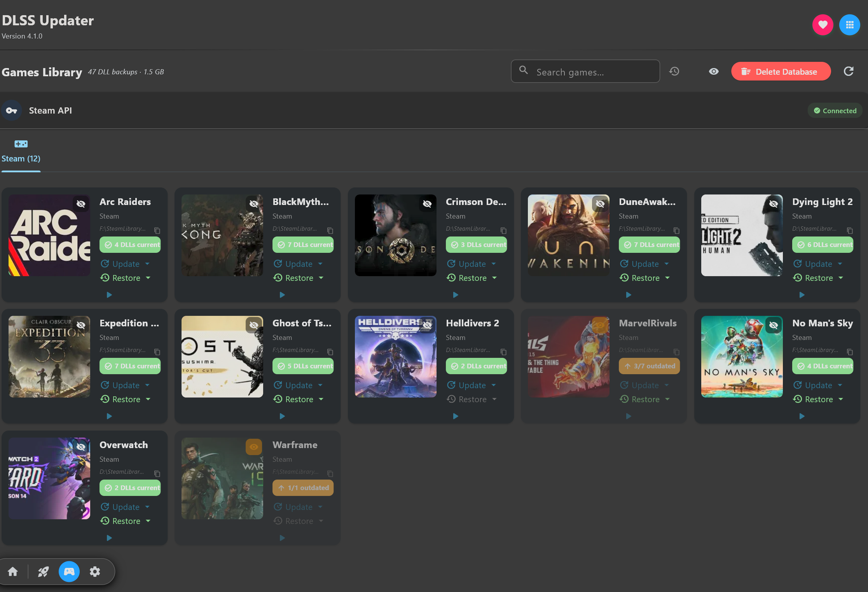Copy the No Man's Sky install path
868x592 pixels.
pyautogui.click(x=850, y=352)
